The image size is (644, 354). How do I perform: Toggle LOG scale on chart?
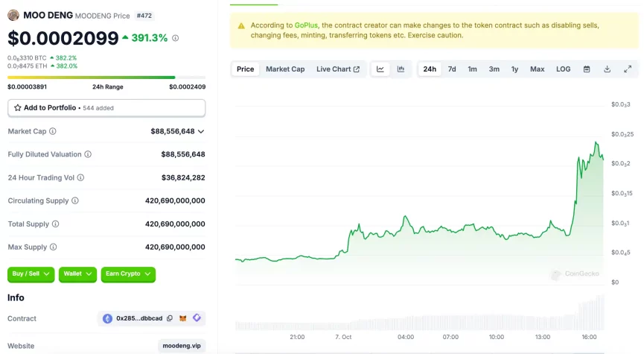tap(563, 69)
